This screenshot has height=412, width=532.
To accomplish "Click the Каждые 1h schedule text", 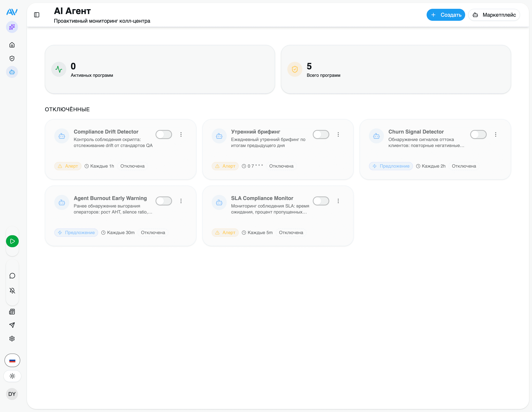I will (102, 166).
